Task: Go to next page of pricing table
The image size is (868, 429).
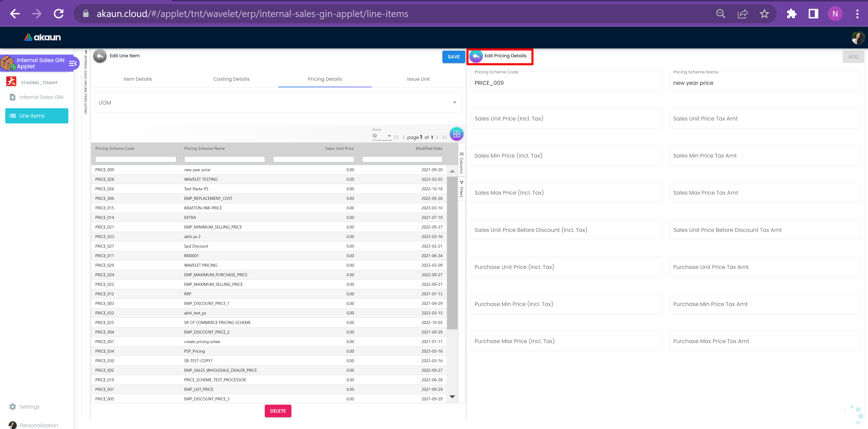Action: (437, 137)
